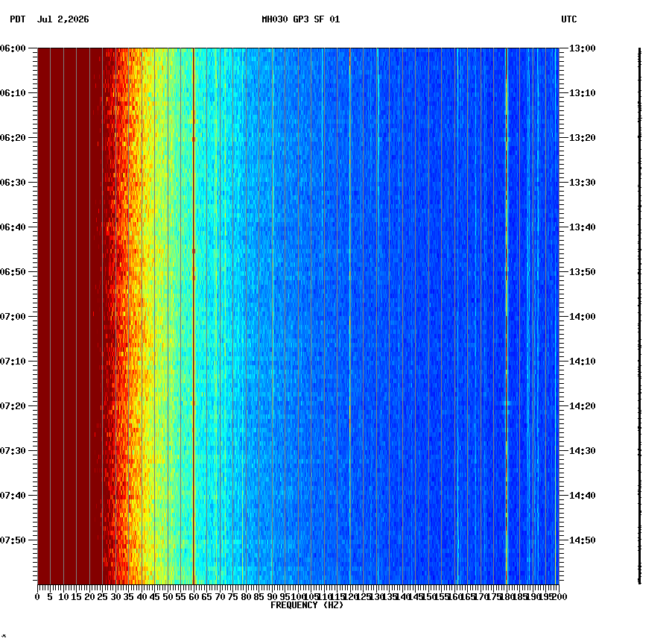The width and height of the screenshot is (672, 644).
Task: Click the '50' frequency axis label
Action: click(168, 597)
